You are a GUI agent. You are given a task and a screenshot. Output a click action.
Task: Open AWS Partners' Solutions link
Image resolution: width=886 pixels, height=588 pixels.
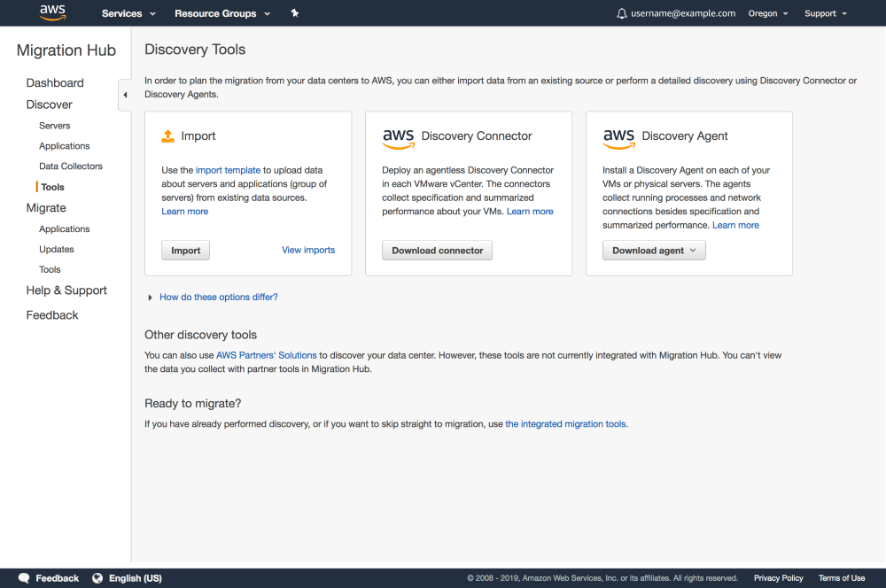[266, 355]
